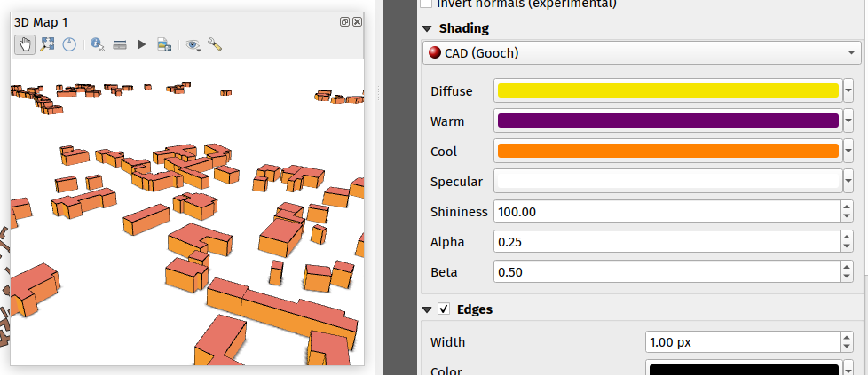Collapse the Shading section

point(428,28)
